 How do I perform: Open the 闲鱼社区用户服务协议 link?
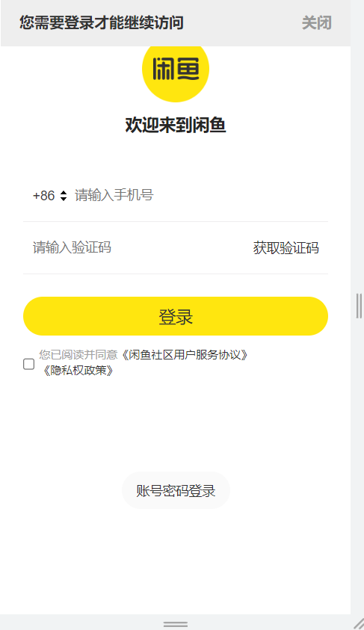coord(185,355)
